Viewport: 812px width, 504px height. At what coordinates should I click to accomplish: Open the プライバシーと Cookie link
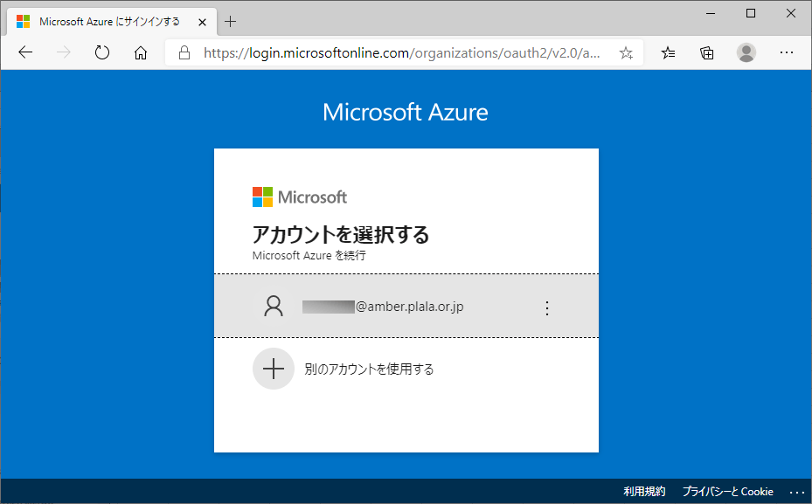pos(727,492)
